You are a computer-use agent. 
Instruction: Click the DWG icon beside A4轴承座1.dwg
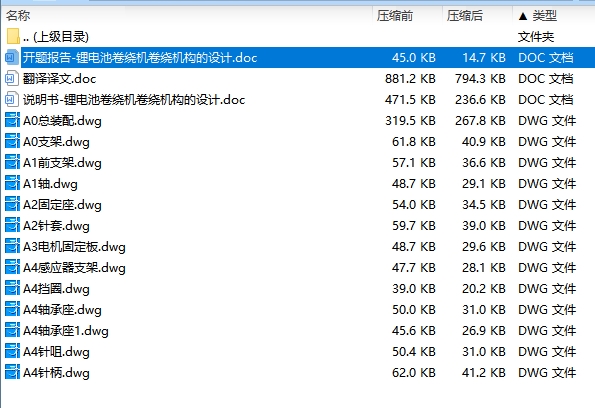(12, 331)
